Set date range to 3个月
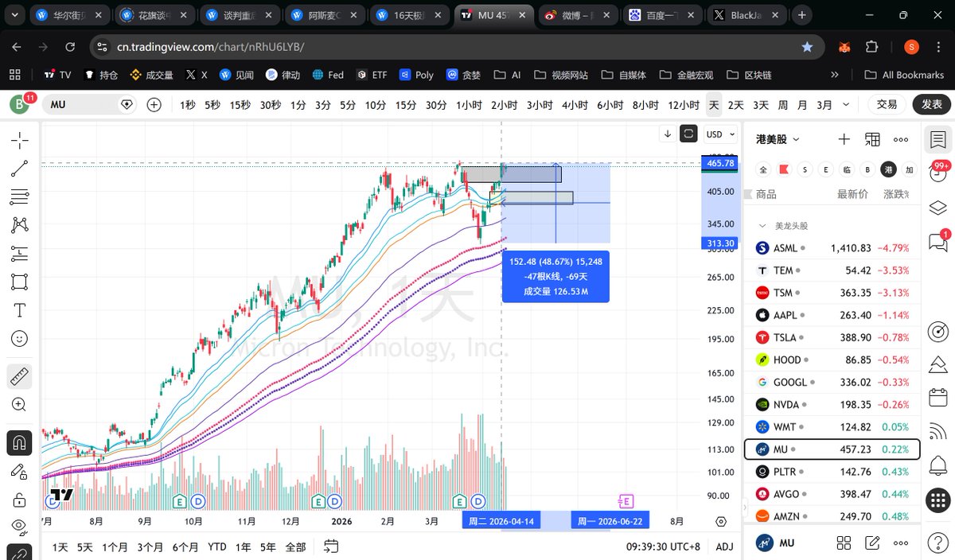Image resolution: width=955 pixels, height=560 pixels. coord(150,546)
